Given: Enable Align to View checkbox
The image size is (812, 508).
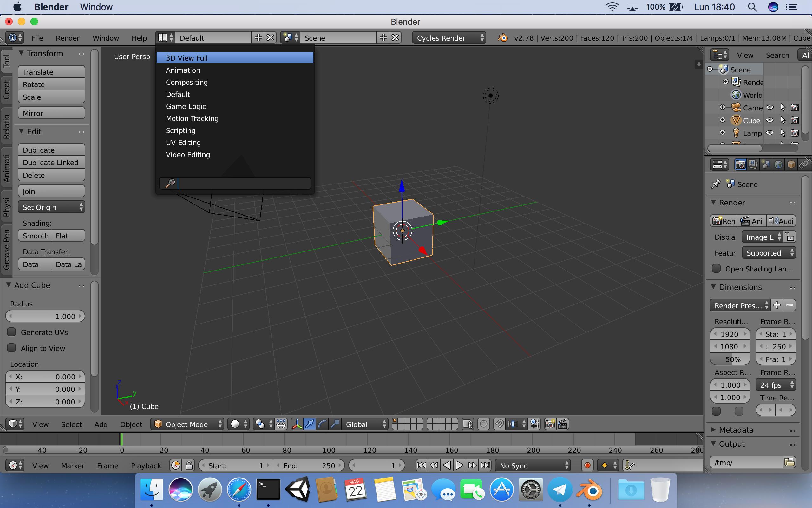Looking at the screenshot, I should point(12,348).
